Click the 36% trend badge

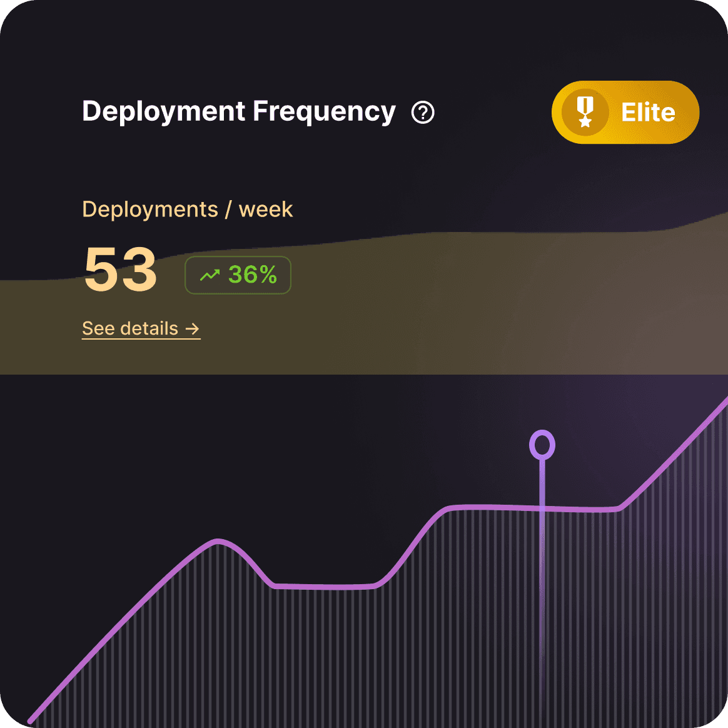point(238,275)
